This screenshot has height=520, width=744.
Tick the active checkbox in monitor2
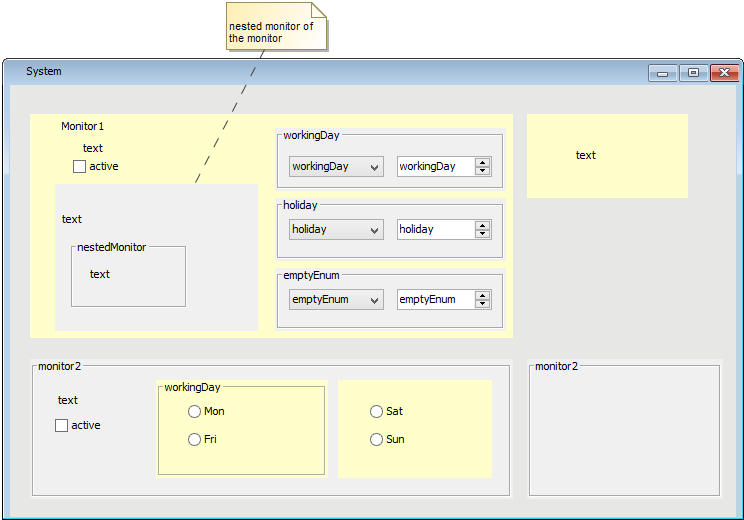(61, 426)
